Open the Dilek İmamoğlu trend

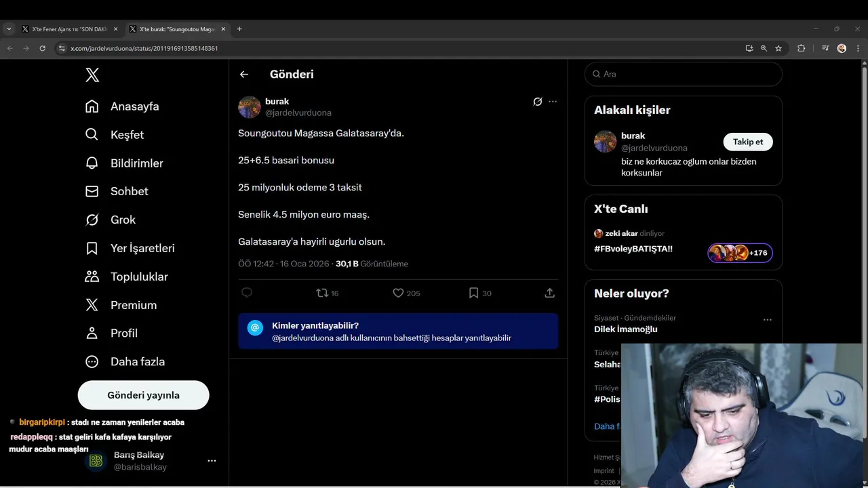point(626,329)
